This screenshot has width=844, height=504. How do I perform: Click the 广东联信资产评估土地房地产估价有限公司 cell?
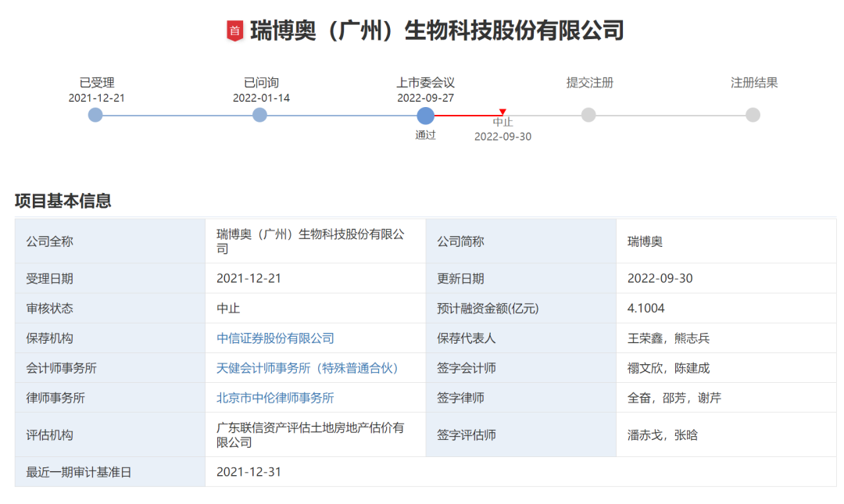(x=310, y=434)
